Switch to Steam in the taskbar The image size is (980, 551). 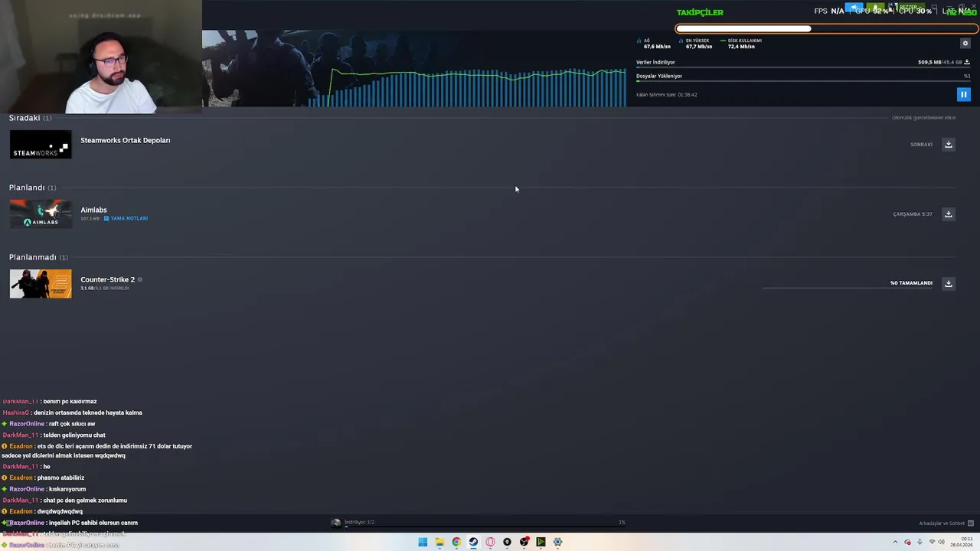point(473,542)
